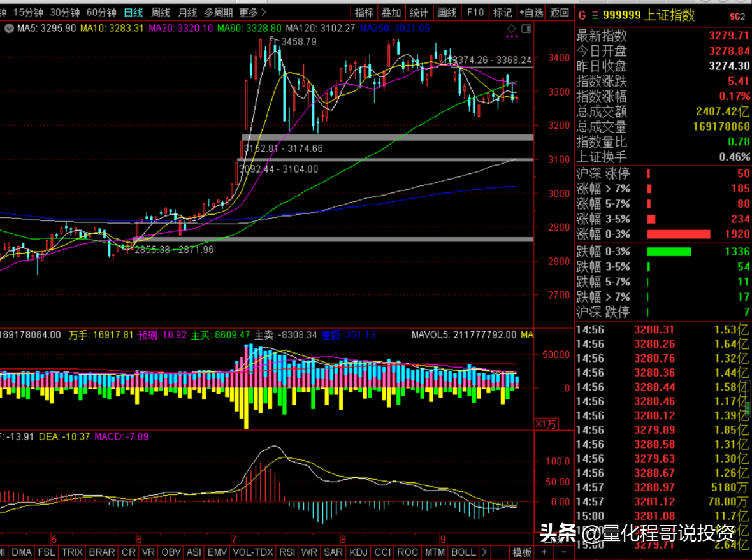Viewport: 752px width, 560px height.
Task: Click the 3458.79 high price label
Action: pyautogui.click(x=298, y=41)
